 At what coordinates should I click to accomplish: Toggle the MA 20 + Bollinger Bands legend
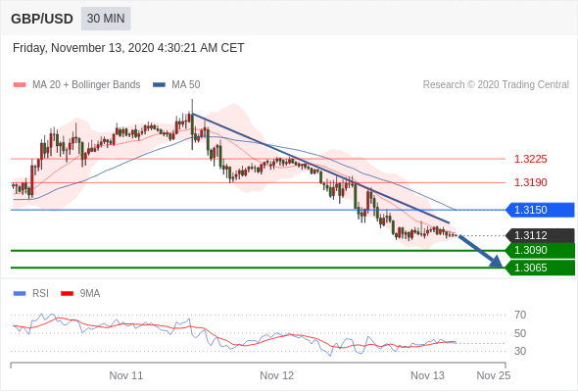pos(76,85)
